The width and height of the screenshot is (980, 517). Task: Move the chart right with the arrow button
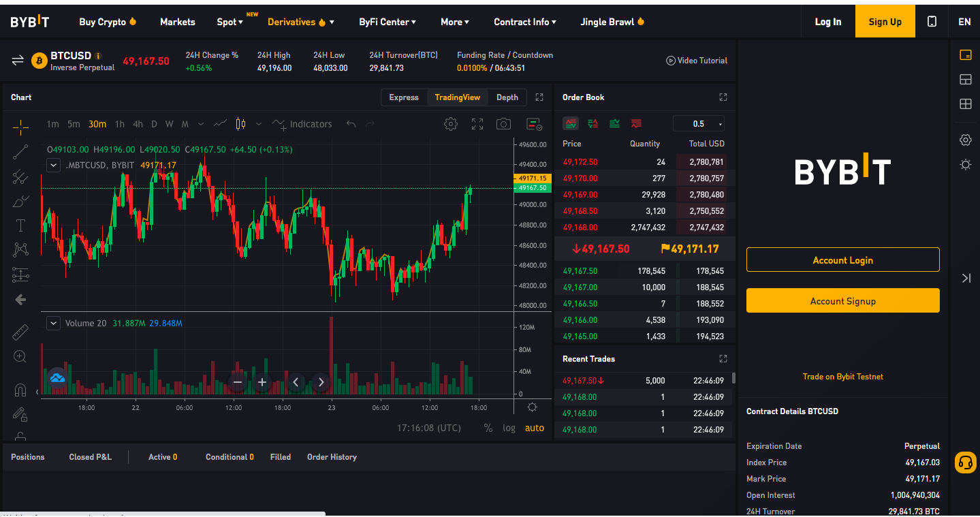(321, 383)
